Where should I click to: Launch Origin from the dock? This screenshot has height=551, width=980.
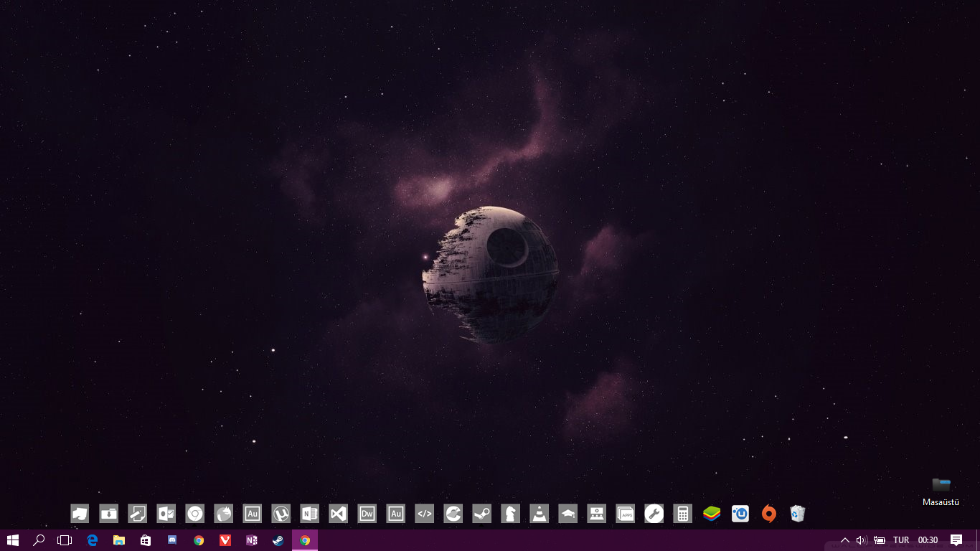coord(768,513)
